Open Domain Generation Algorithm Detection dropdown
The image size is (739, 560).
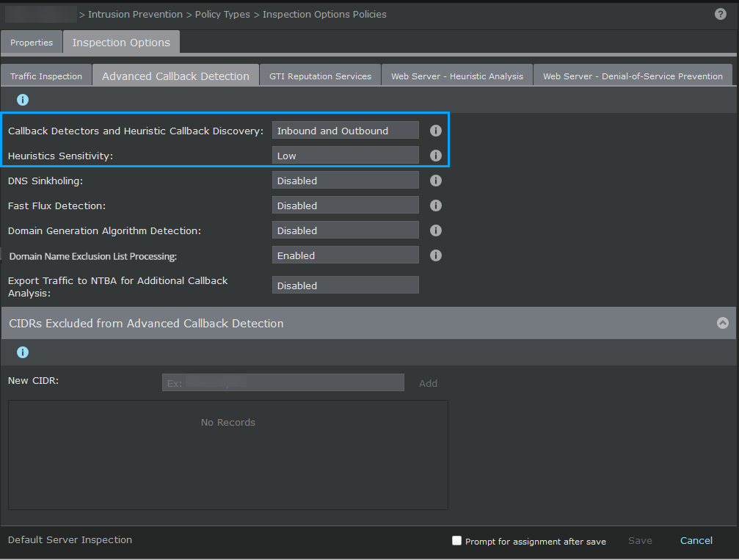[x=346, y=230]
